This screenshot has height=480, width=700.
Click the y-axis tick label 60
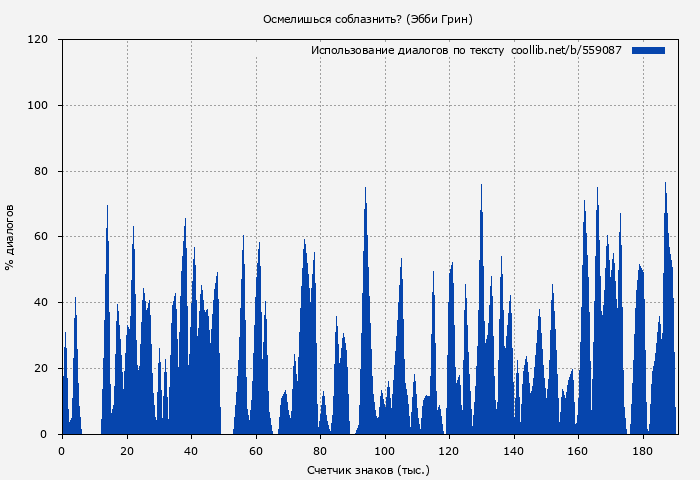point(41,237)
